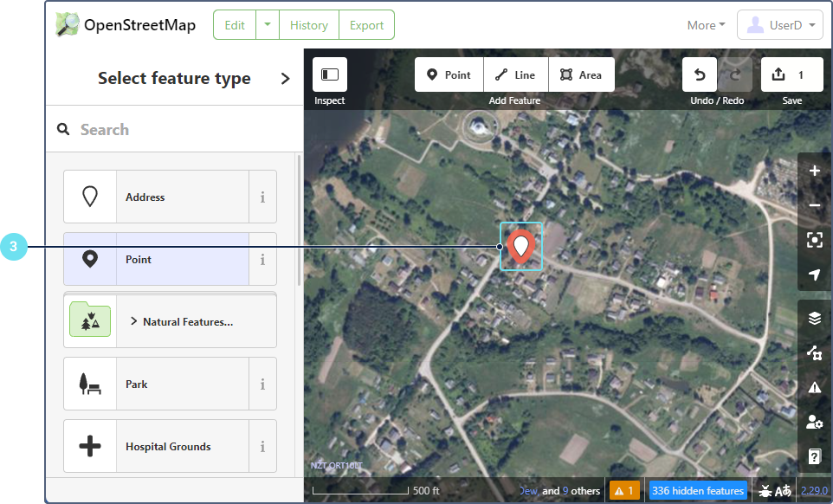
Task: Open the Help panel icon
Action: [x=814, y=456]
